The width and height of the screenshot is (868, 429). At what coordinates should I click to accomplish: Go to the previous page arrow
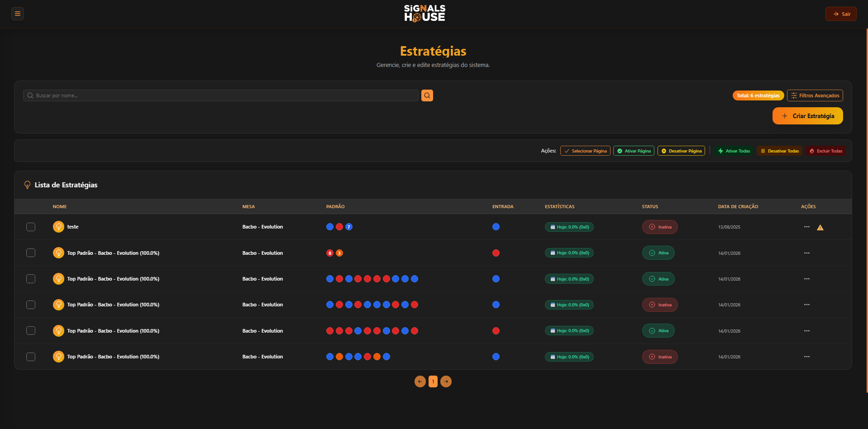coord(420,381)
